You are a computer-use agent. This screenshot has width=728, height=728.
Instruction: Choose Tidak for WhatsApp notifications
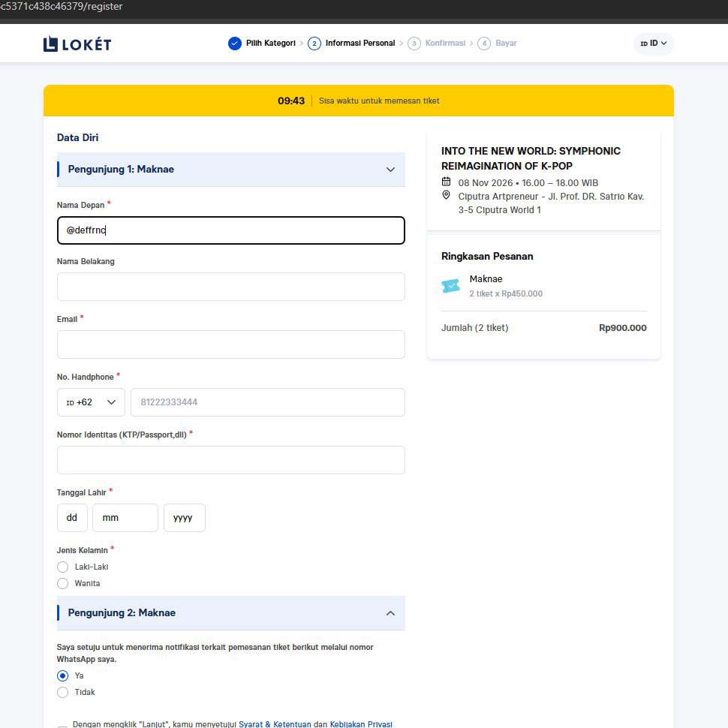click(x=63, y=693)
